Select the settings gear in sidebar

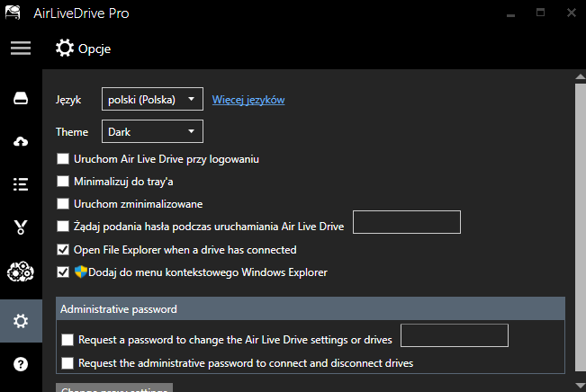coord(21,321)
